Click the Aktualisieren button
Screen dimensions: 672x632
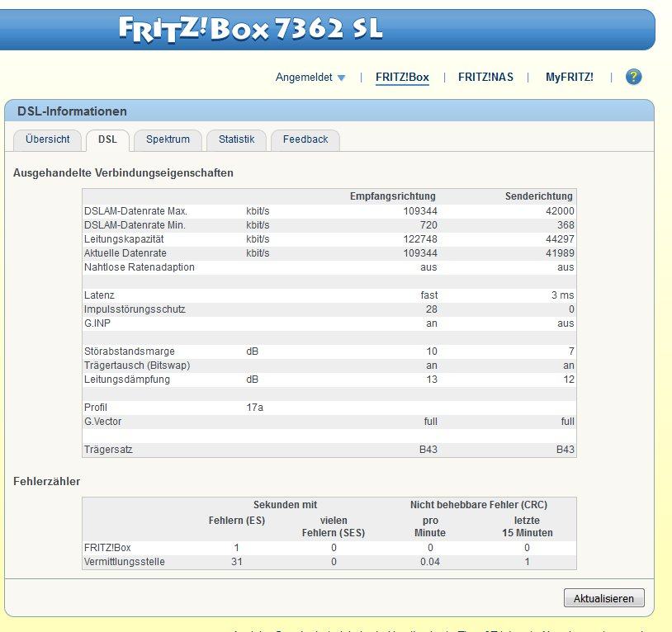pos(603,598)
